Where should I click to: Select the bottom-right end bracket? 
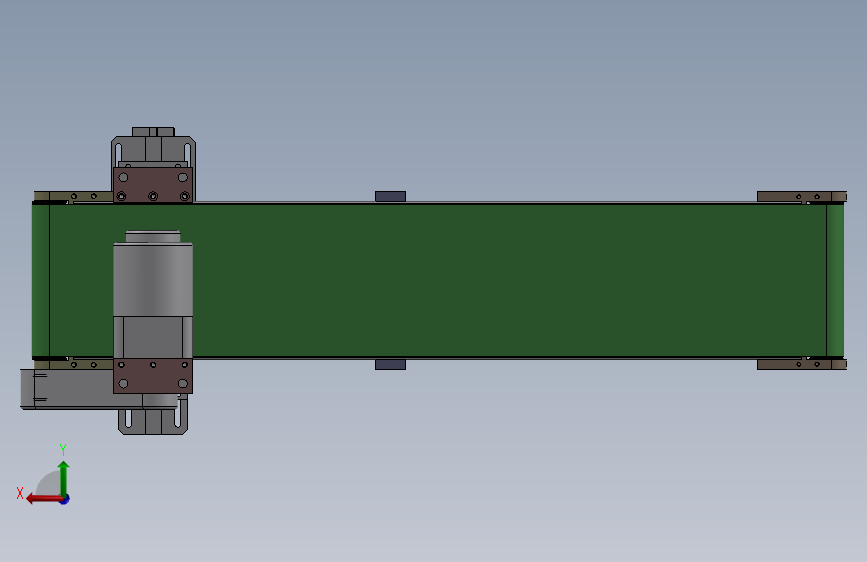click(802, 364)
